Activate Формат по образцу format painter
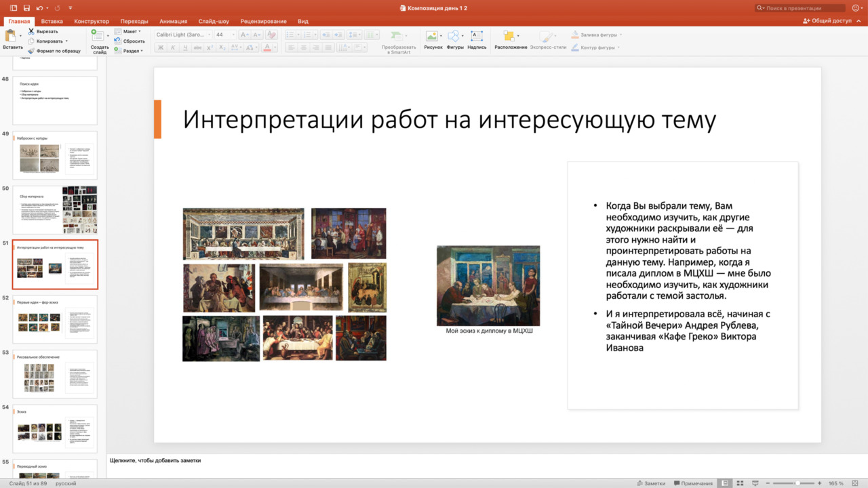868x488 pixels. tap(54, 51)
